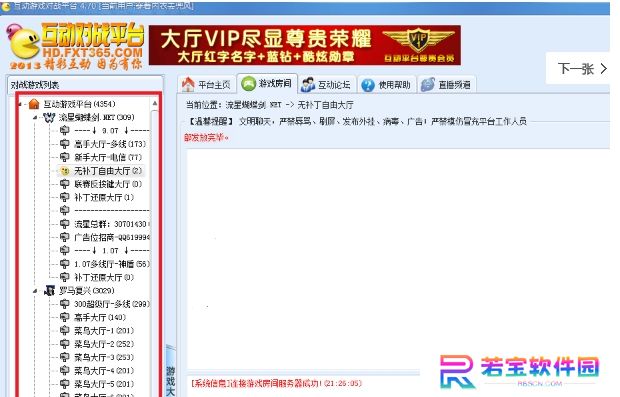Click the 互动对战平台 Pac-Man logo
The image size is (620, 397).
tap(75, 45)
